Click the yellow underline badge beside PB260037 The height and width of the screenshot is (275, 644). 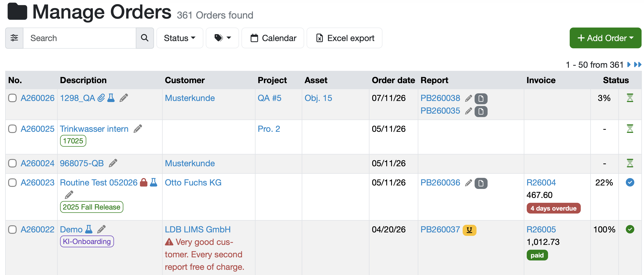[x=469, y=230]
